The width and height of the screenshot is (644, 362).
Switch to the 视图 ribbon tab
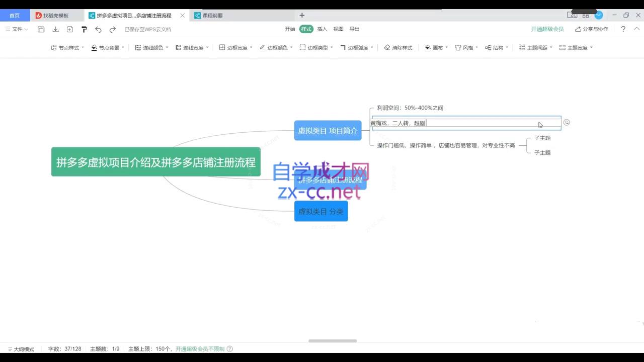pos(338,29)
